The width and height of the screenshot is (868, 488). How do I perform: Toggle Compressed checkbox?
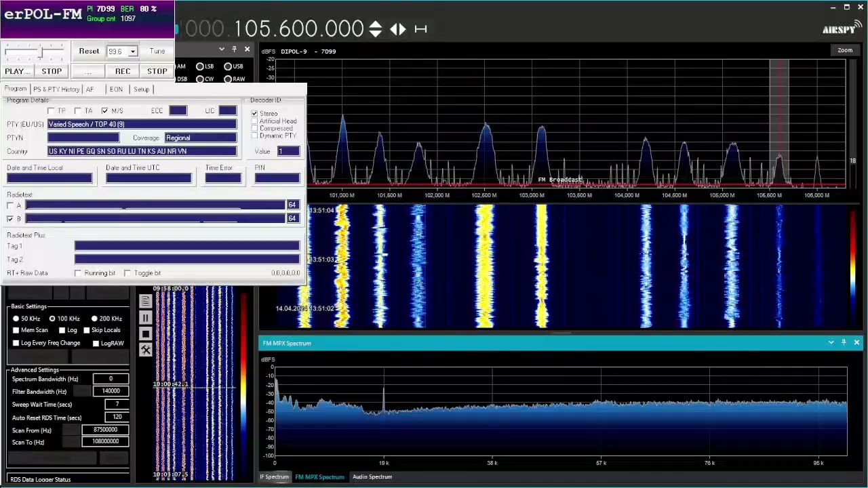point(255,128)
